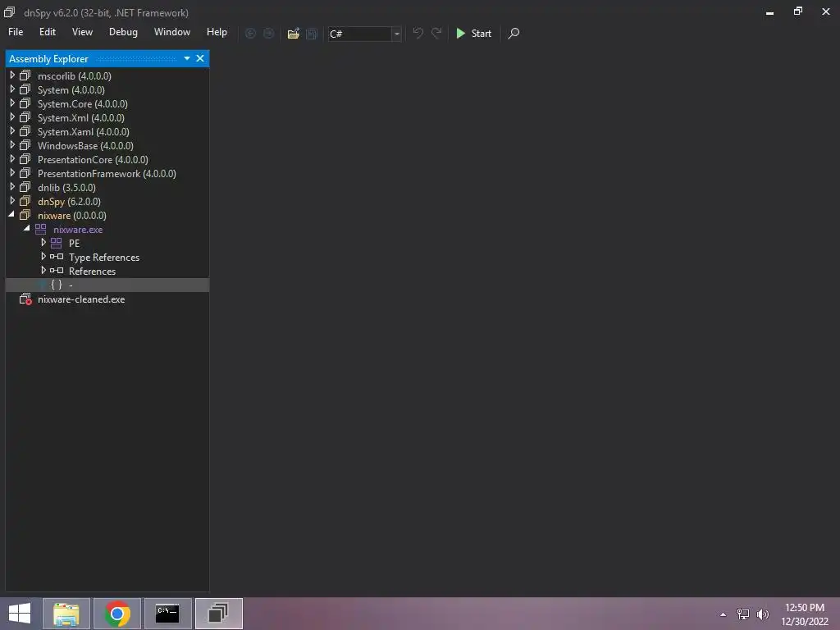Click the volume speaker tray icon
The height and width of the screenshot is (630, 840).
[x=763, y=614]
